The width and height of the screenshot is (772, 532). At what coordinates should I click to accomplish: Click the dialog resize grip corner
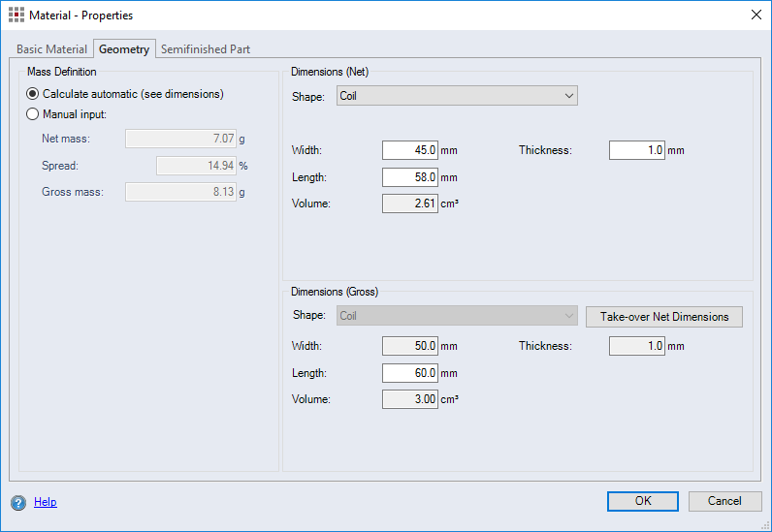(x=765, y=525)
